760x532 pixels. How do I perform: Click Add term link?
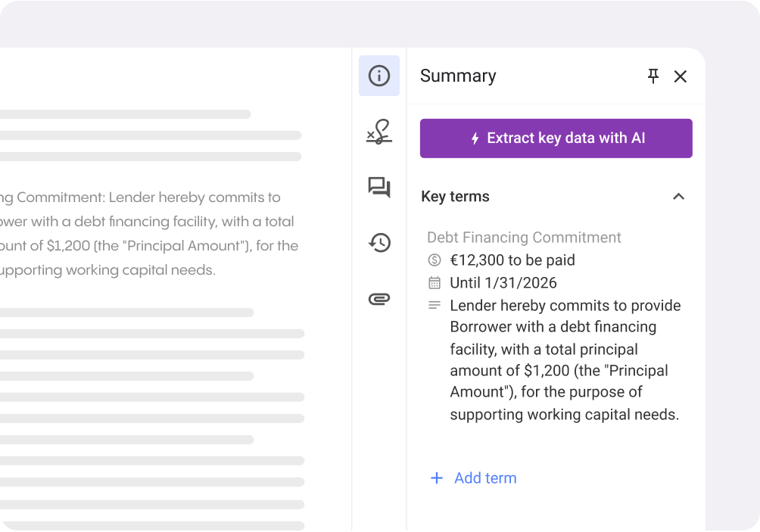[485, 478]
